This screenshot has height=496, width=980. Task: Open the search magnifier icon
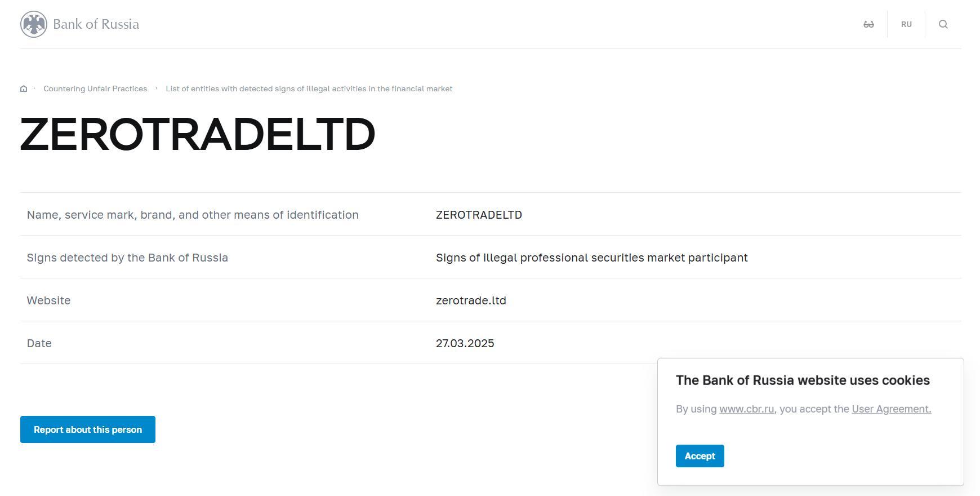tap(943, 24)
